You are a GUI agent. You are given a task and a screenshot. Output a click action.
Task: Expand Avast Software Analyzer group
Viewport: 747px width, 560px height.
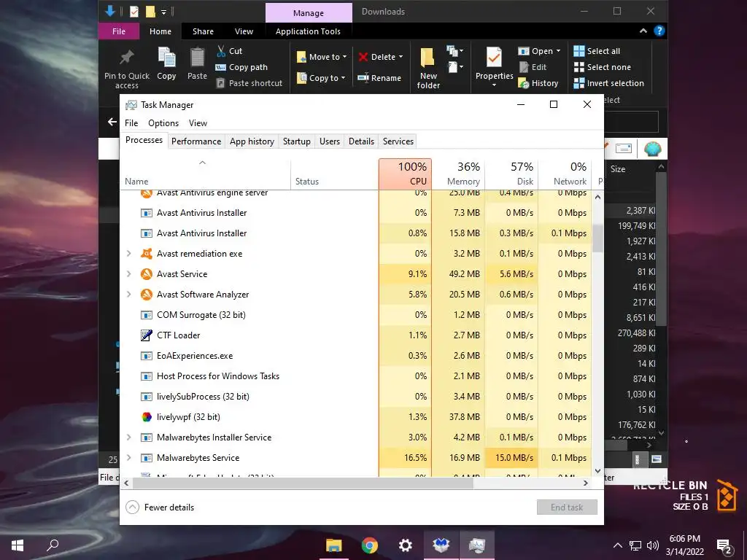coord(128,295)
